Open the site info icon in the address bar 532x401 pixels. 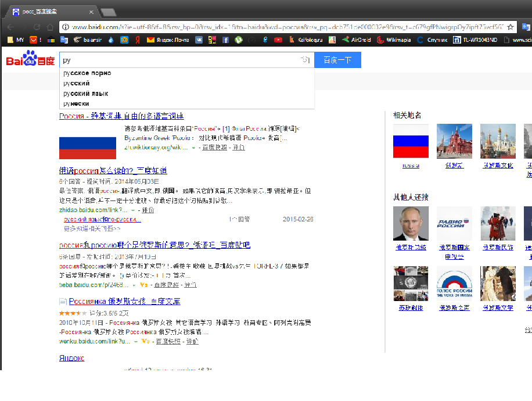point(66,27)
